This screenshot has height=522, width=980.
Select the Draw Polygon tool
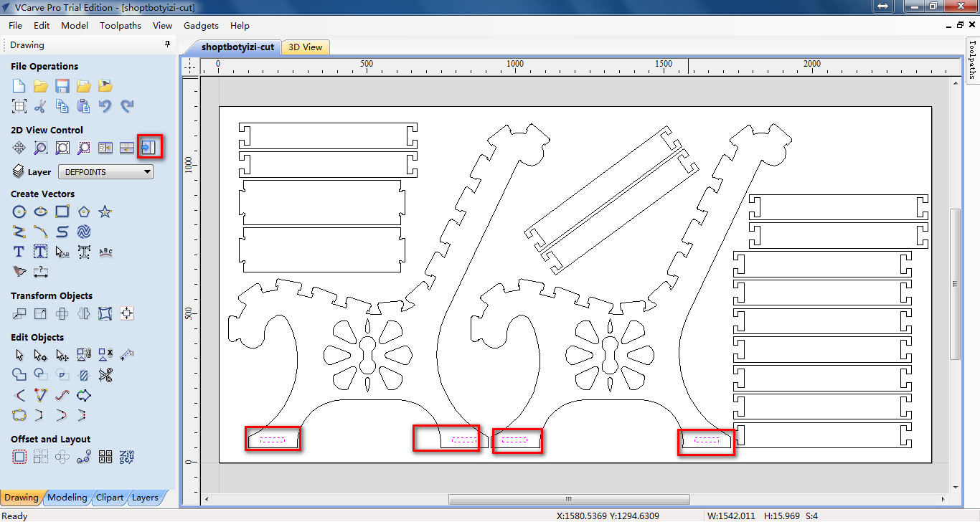point(84,212)
